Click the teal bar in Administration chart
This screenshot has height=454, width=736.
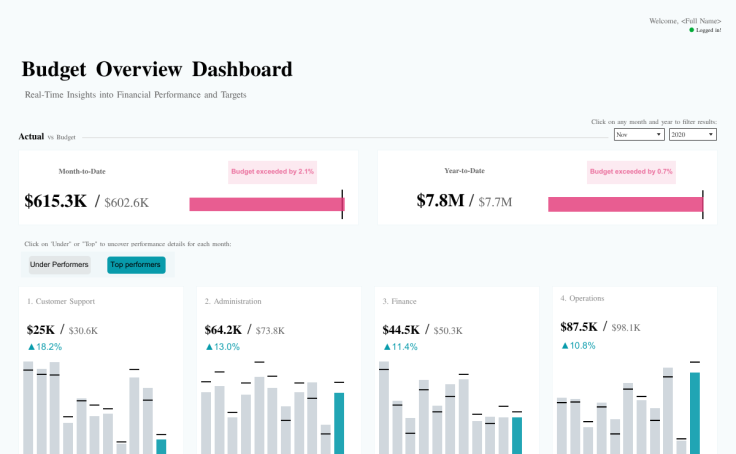coord(339,423)
